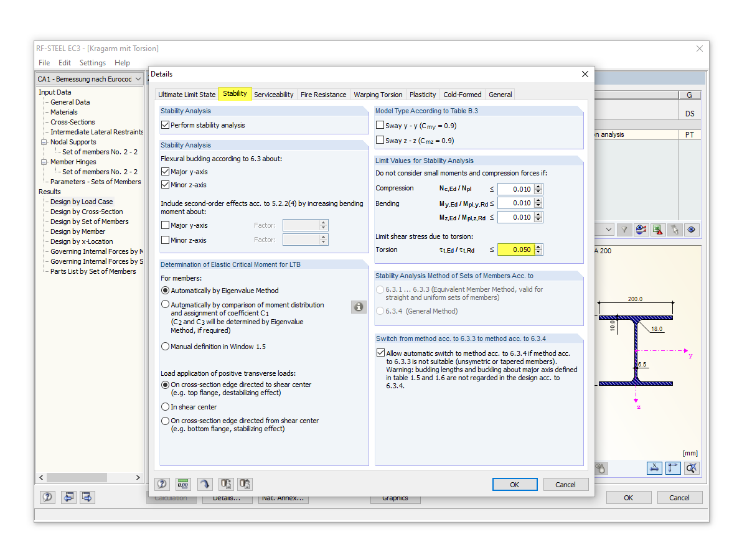Click the Excel export icon

(x=658, y=230)
